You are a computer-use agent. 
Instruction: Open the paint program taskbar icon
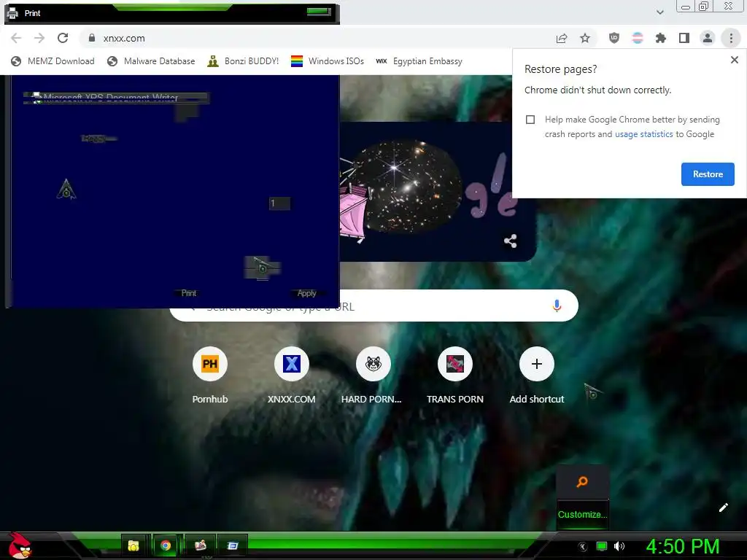click(x=201, y=545)
